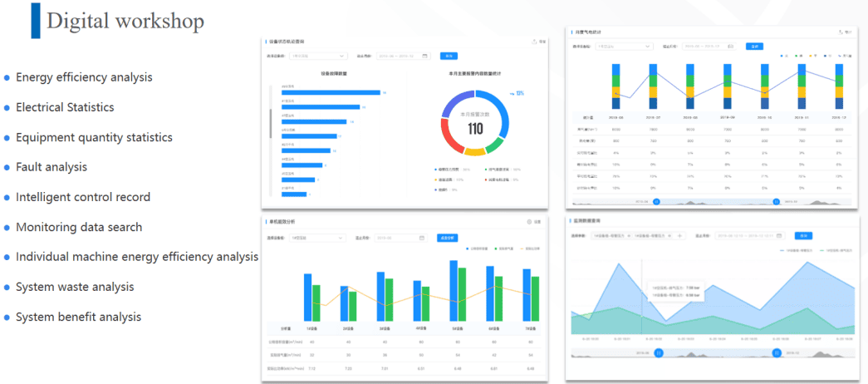Click blue analyze button in single-machine panel
The image size is (868, 384).
pos(447,238)
